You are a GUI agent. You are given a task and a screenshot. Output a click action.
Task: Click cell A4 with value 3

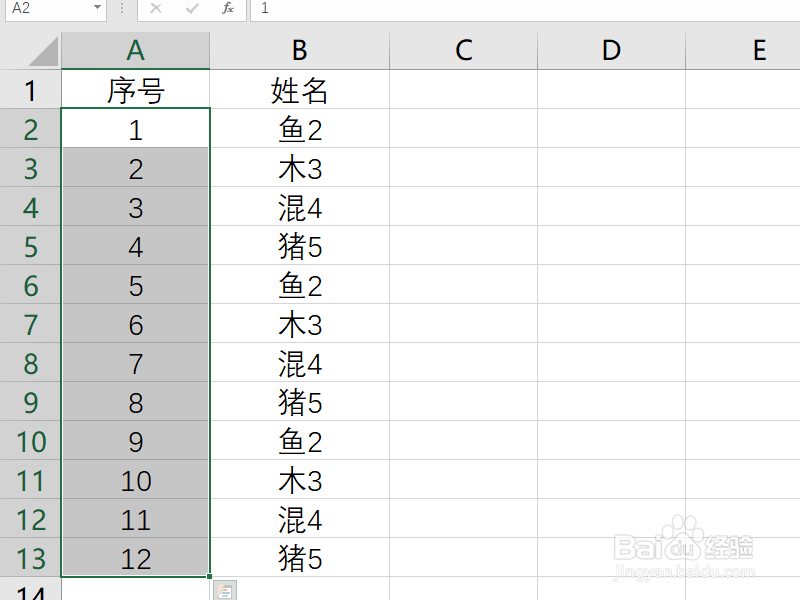[135, 207]
